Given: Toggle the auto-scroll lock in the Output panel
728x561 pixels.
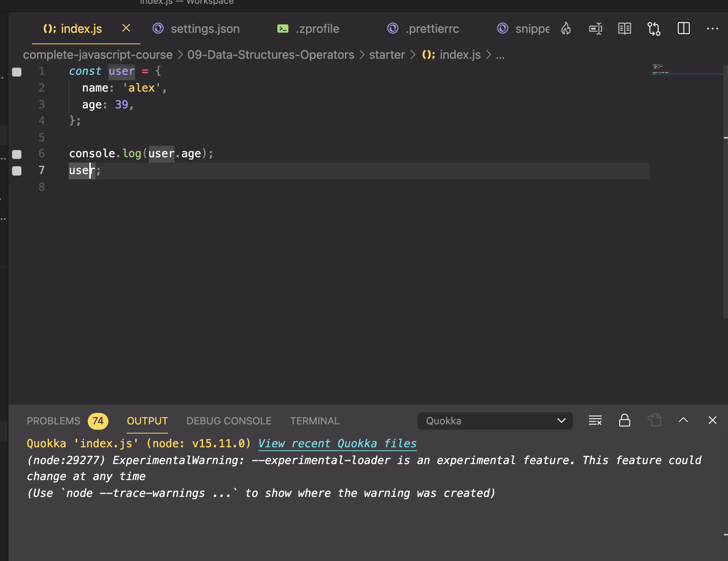Looking at the screenshot, I should pyautogui.click(x=624, y=421).
